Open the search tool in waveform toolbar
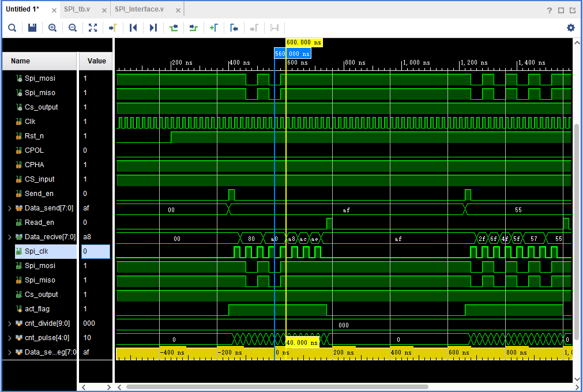 coord(12,28)
